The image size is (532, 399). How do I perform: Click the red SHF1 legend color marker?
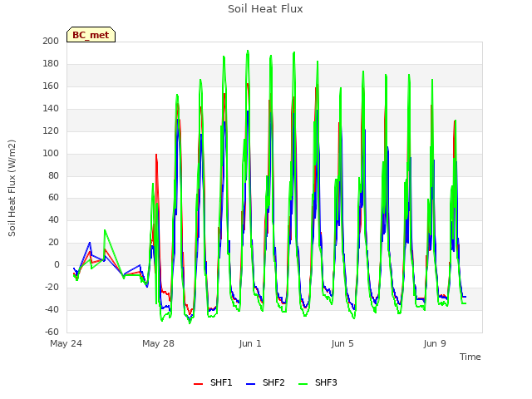[x=198, y=384]
